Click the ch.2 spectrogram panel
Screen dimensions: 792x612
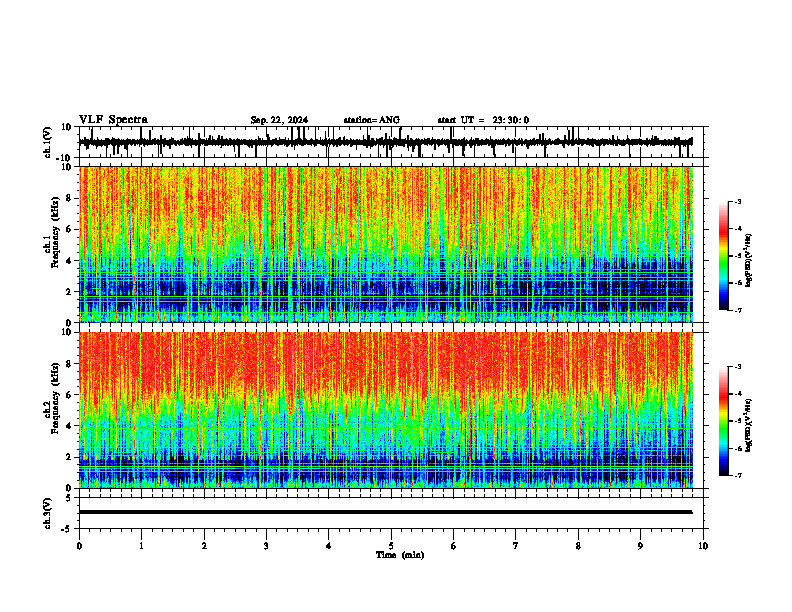(386, 410)
